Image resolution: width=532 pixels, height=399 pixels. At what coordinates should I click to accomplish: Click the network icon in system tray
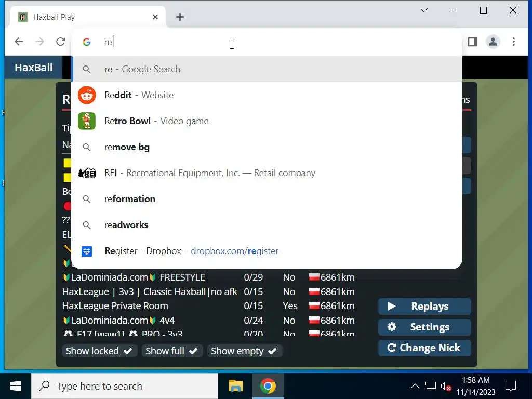(x=431, y=386)
